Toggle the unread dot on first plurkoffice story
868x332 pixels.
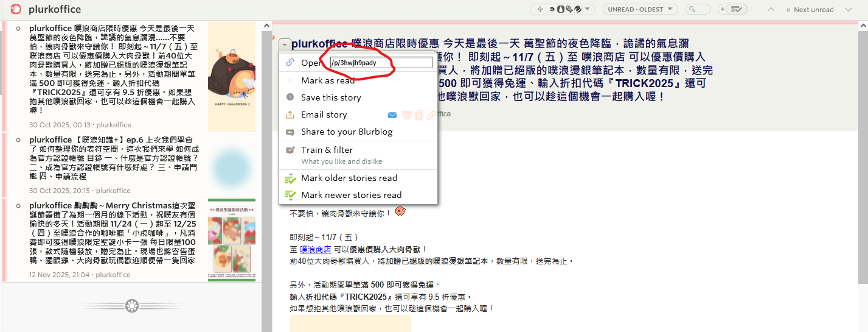click(18, 29)
